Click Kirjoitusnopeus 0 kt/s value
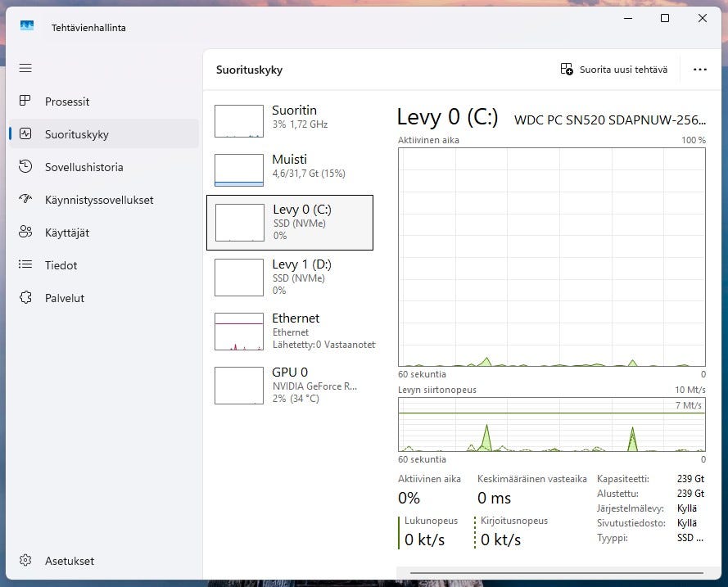This screenshot has height=587, width=728. pyautogui.click(x=500, y=540)
